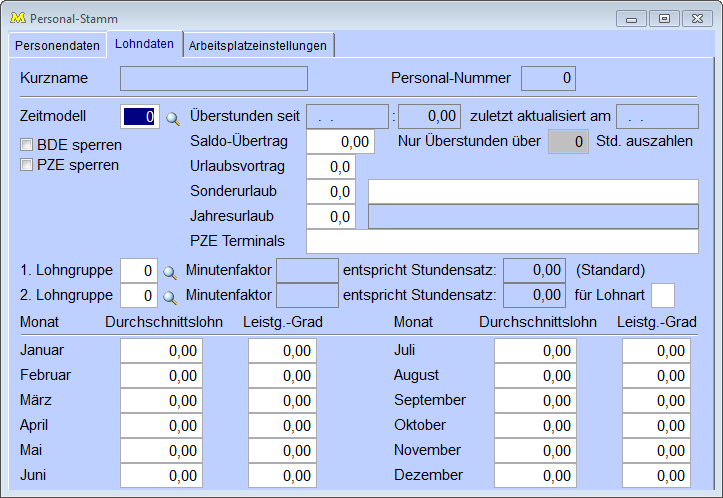Click the application logo in title bar
The height and width of the screenshot is (498, 723).
point(17,18)
